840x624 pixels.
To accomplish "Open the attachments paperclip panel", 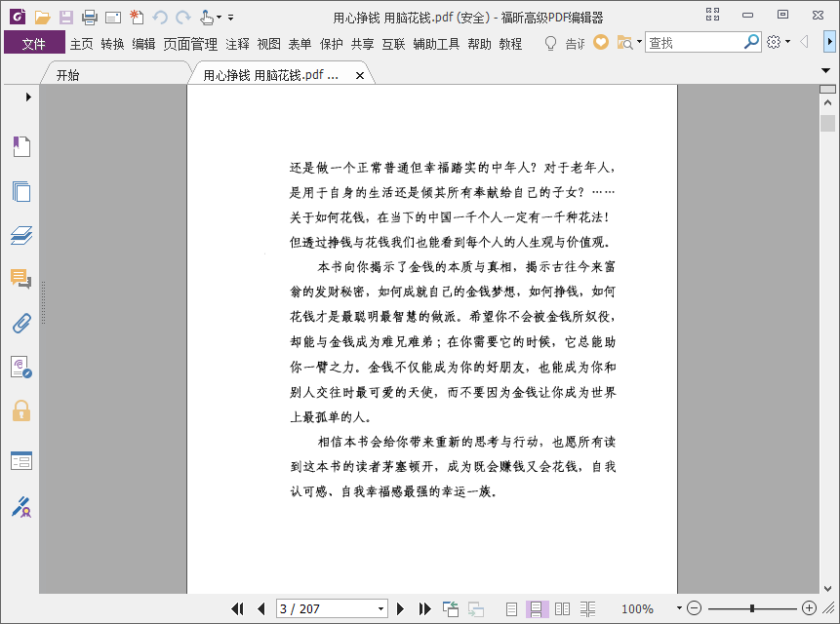I will point(21,324).
